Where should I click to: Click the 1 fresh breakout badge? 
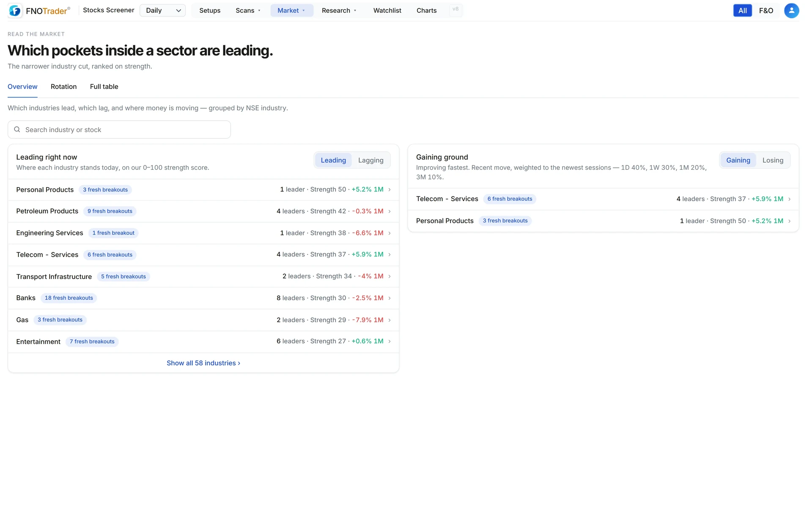(x=113, y=233)
